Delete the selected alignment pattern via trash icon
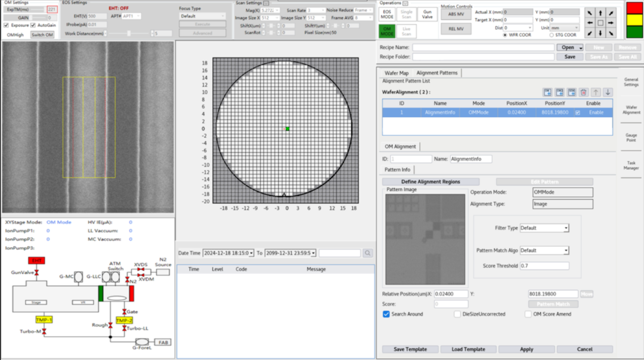 (x=584, y=92)
